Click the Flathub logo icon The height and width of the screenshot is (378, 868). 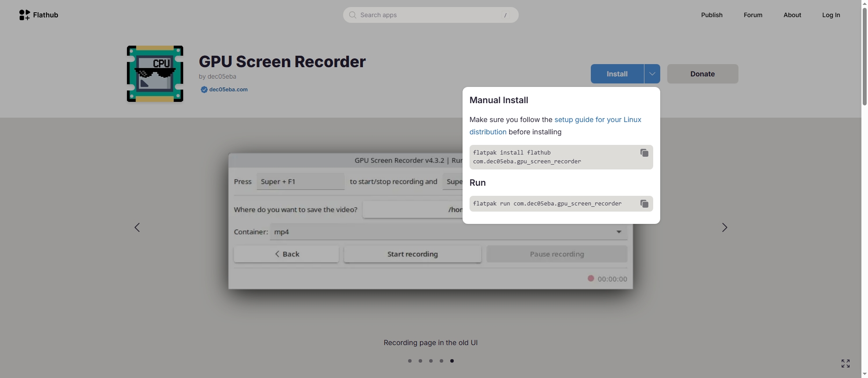click(25, 15)
